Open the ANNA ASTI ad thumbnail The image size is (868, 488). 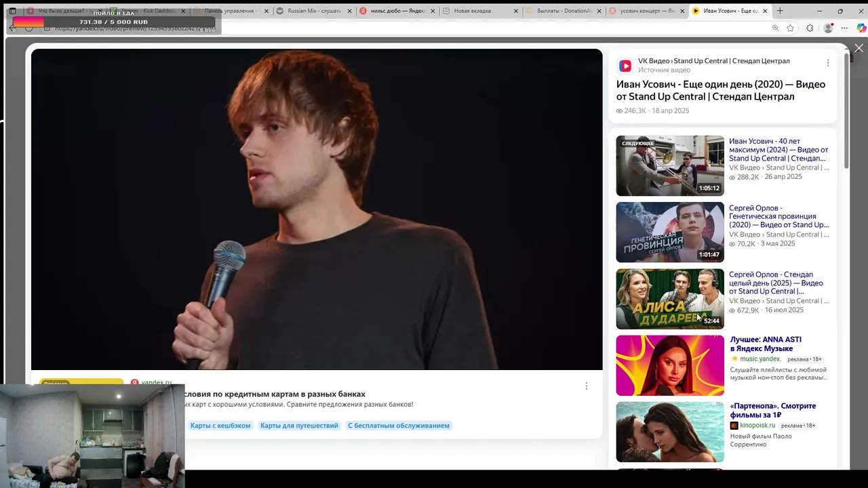tap(670, 365)
